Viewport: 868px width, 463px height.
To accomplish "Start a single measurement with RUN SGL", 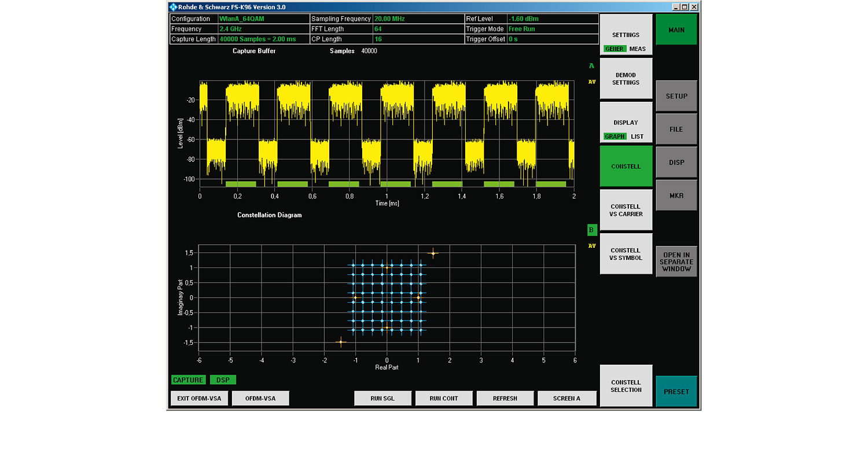I will 382,398.
